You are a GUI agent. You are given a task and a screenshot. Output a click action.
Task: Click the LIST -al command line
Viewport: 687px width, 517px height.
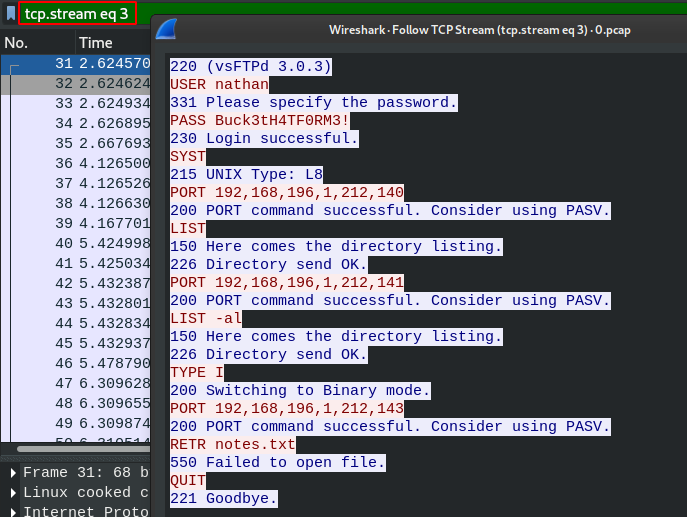tap(206, 318)
